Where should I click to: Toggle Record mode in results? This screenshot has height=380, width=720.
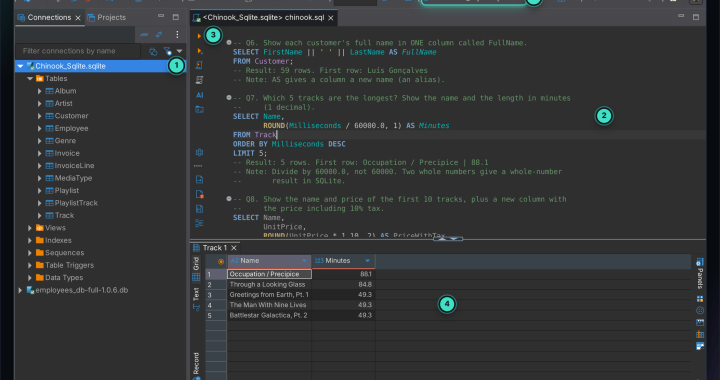tap(196, 366)
